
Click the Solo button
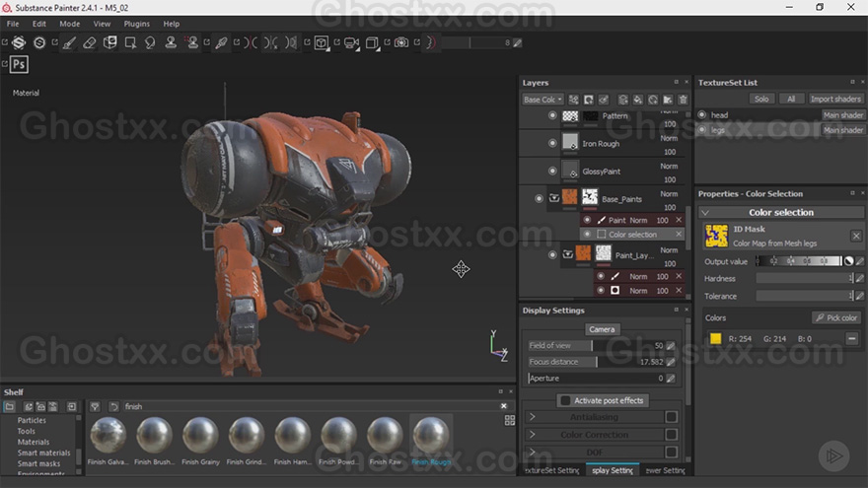761,99
